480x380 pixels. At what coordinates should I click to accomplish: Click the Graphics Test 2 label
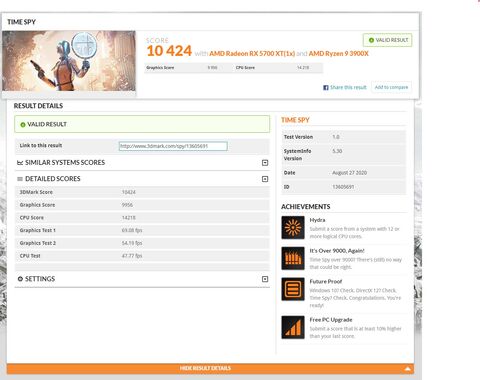click(x=38, y=243)
